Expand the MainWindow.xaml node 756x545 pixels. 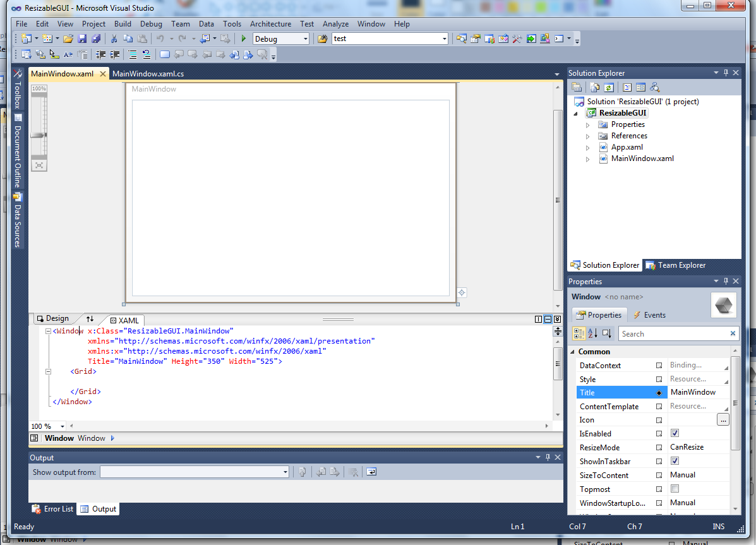click(x=587, y=159)
